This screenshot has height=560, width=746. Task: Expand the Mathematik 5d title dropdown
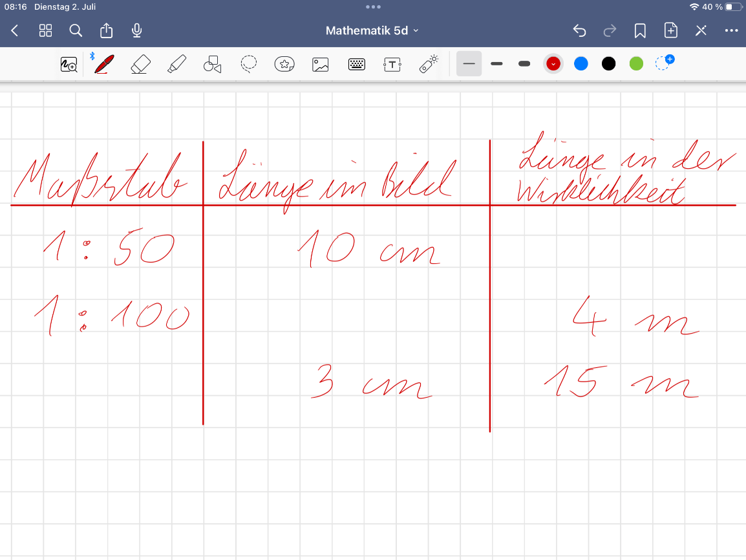point(372,30)
